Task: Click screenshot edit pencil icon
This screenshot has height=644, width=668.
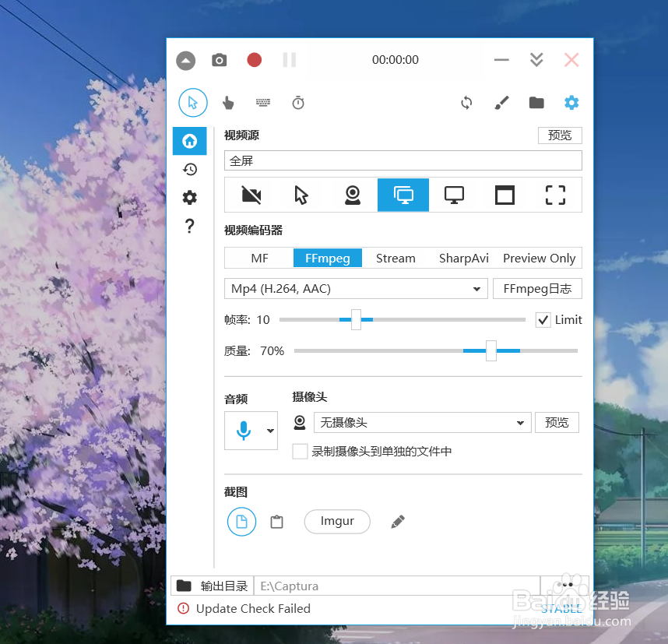Action: coord(398,522)
